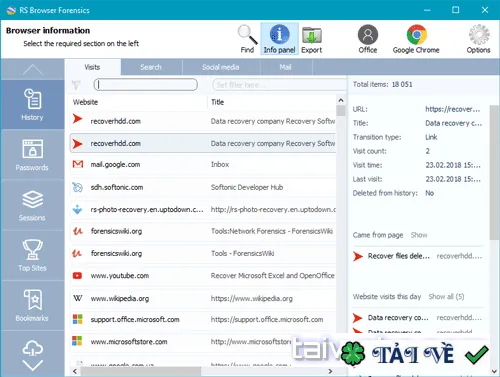Click the filter funnel icon
Image resolution: width=500 pixels, height=377 pixels.
(76, 85)
